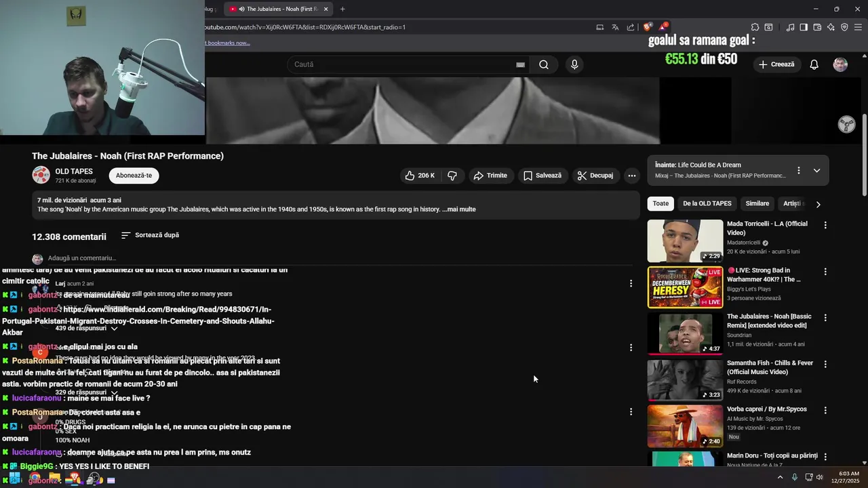This screenshot has width=868, height=488.
Task: Select the Similare filter chip
Action: click(x=757, y=203)
